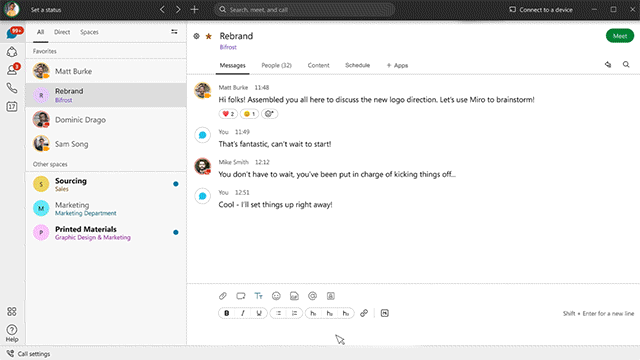Open Connect to a device options
This screenshot has height=360, width=640.
pos(540,9)
